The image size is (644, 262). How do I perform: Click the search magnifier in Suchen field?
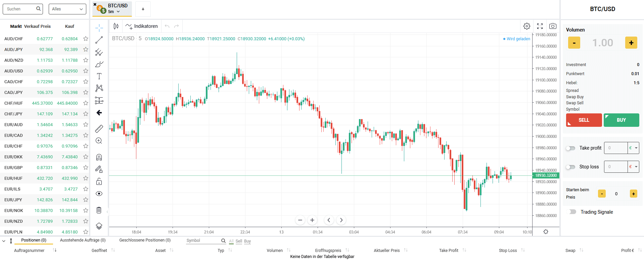[39, 9]
